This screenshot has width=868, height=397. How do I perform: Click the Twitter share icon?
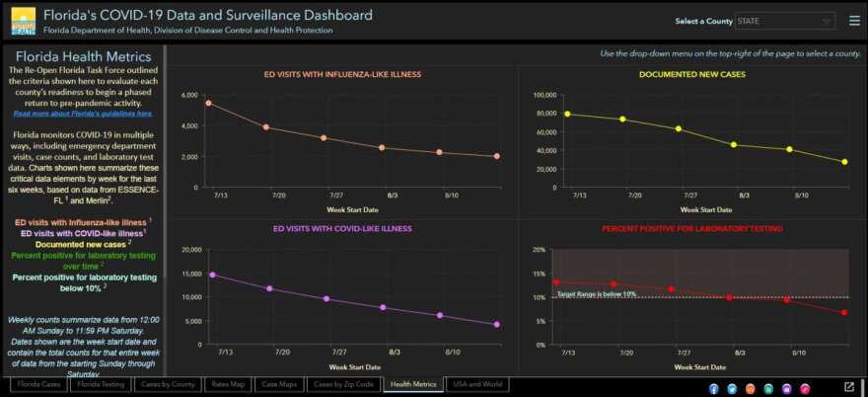[732, 388]
